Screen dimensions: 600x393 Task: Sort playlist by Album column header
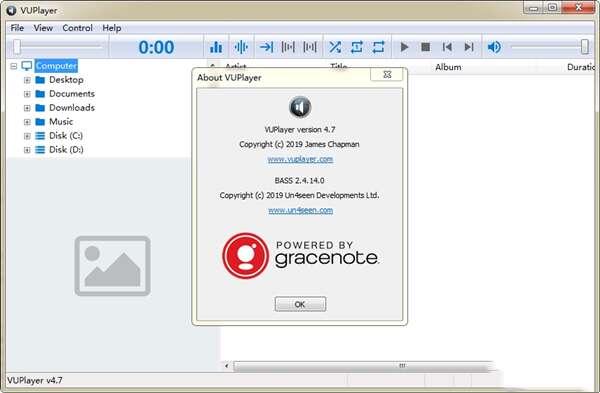[448, 67]
